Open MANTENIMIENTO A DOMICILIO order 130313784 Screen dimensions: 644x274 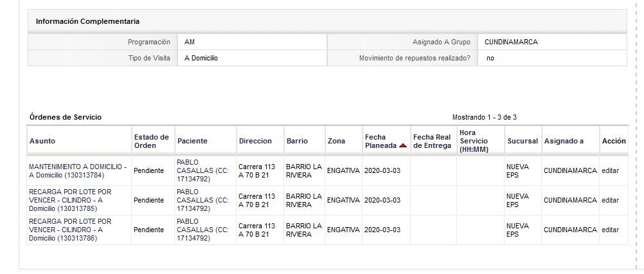pos(78,171)
